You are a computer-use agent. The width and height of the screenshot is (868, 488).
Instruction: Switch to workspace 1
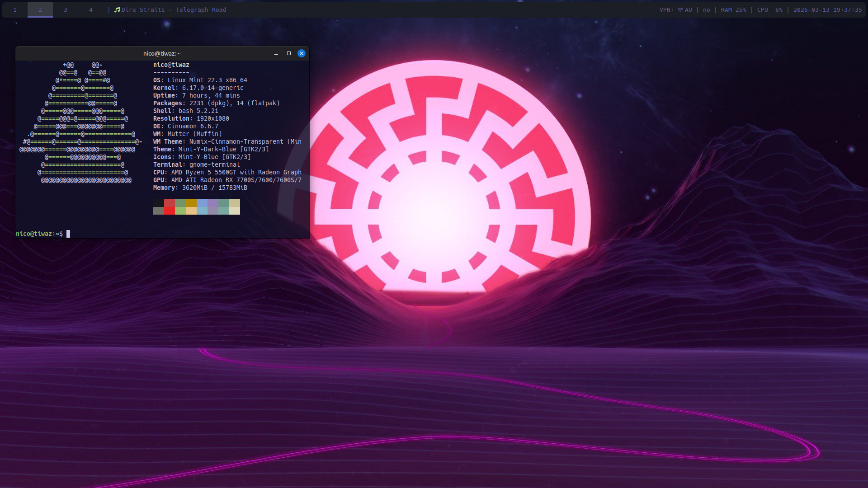[x=15, y=10]
